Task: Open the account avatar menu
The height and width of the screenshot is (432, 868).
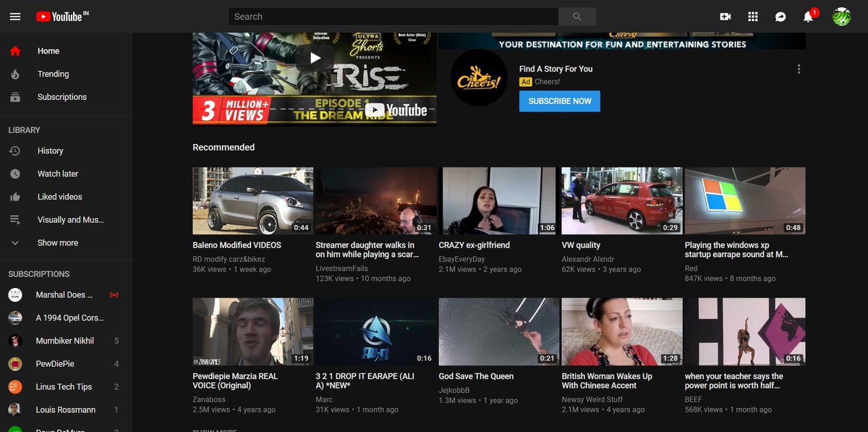Action: tap(841, 17)
